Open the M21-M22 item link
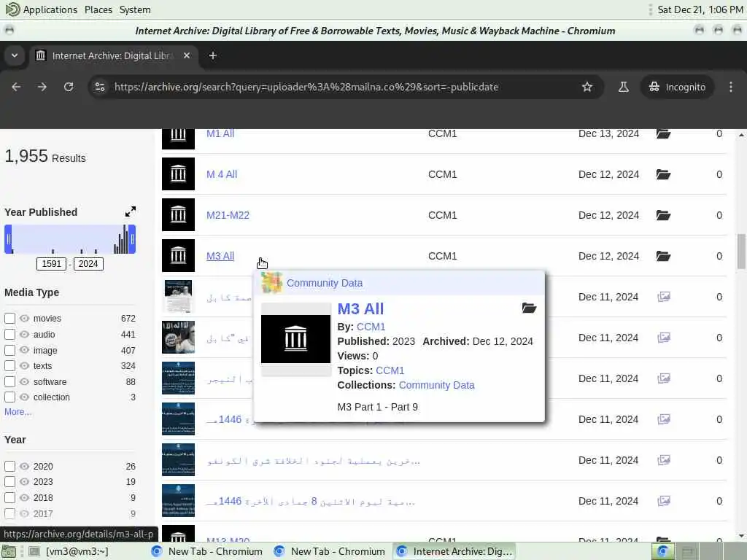 tap(228, 215)
